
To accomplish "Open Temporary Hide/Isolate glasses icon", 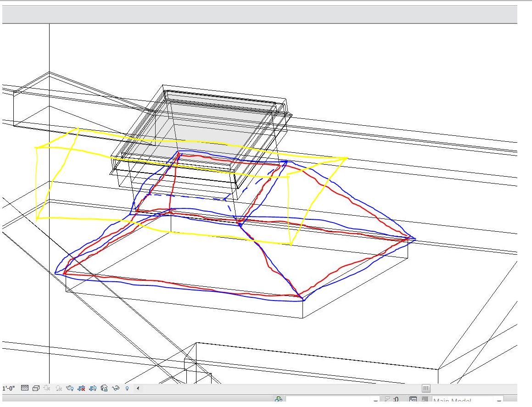I will (116, 388).
